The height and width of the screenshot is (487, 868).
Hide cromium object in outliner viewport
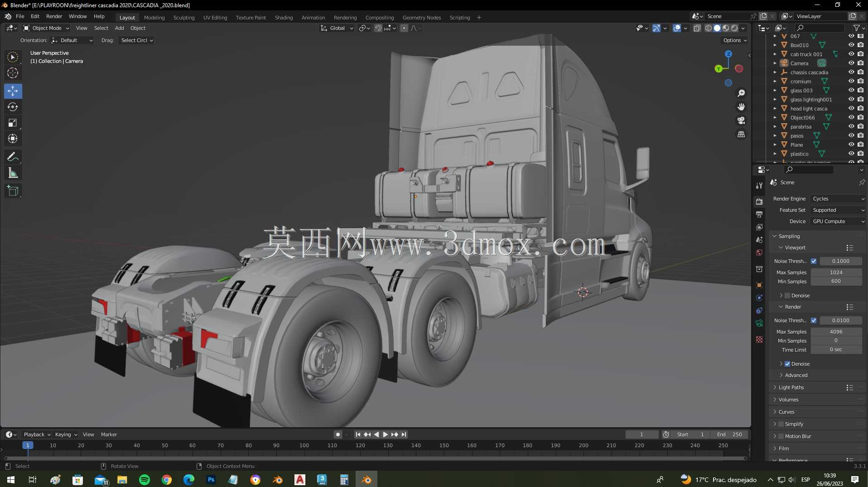click(851, 81)
